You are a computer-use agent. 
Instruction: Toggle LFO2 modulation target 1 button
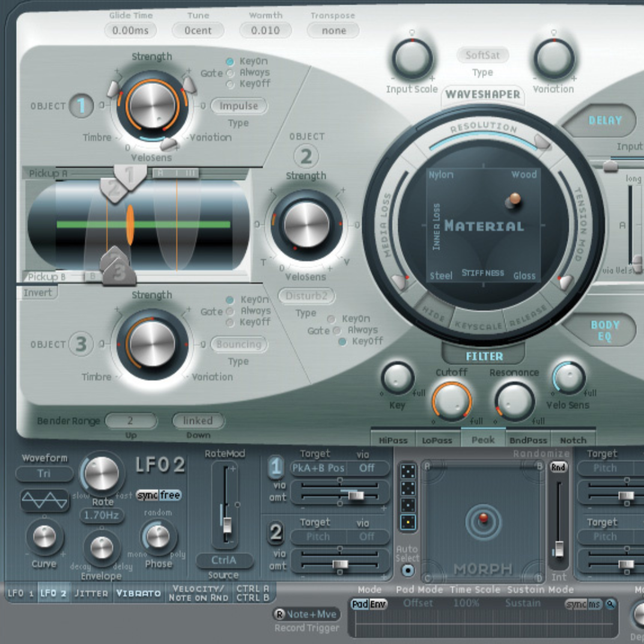tap(276, 467)
